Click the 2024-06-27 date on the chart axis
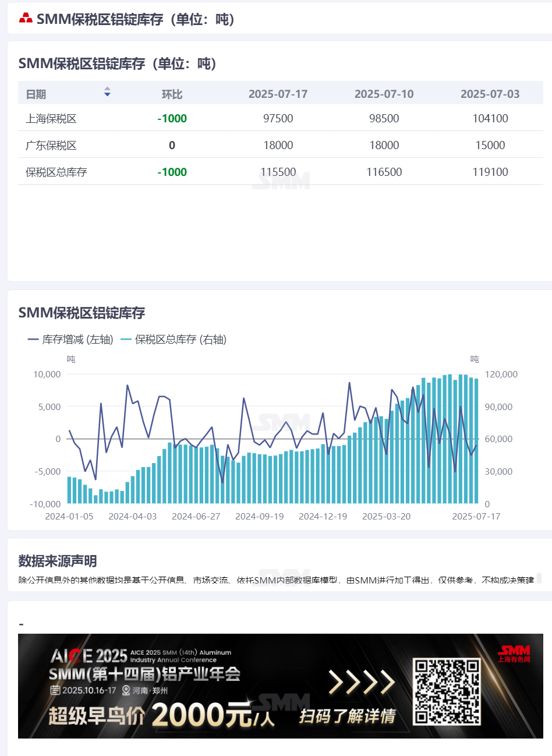 [196, 517]
